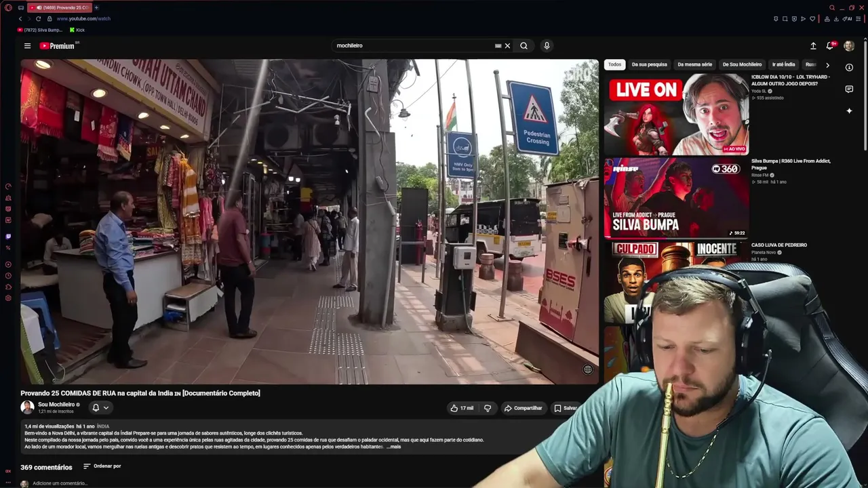Click the browser AI toolbar button

[847, 18]
